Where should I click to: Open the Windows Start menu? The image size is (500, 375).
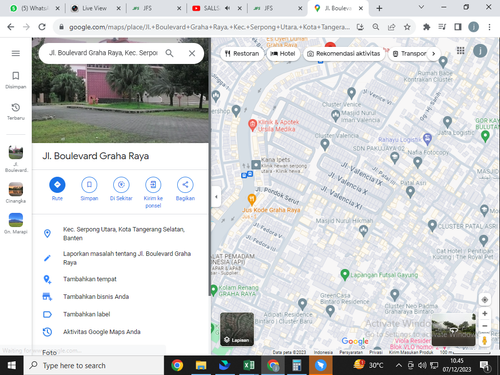(x=12, y=366)
